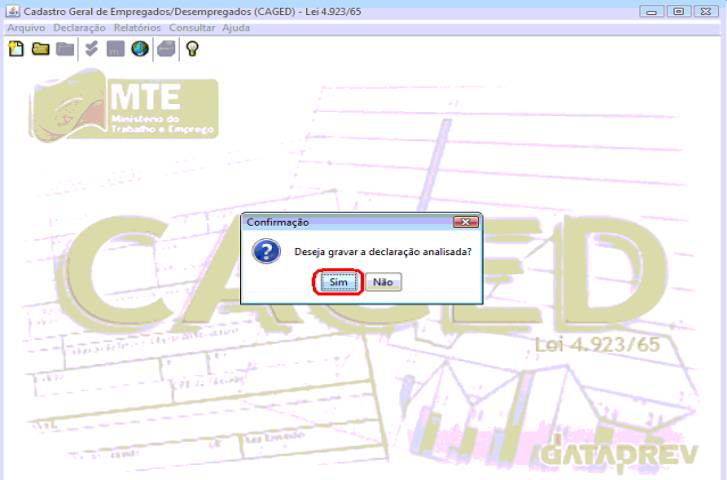Open the Ajuda menu
The height and width of the screenshot is (480, 727).
point(236,28)
